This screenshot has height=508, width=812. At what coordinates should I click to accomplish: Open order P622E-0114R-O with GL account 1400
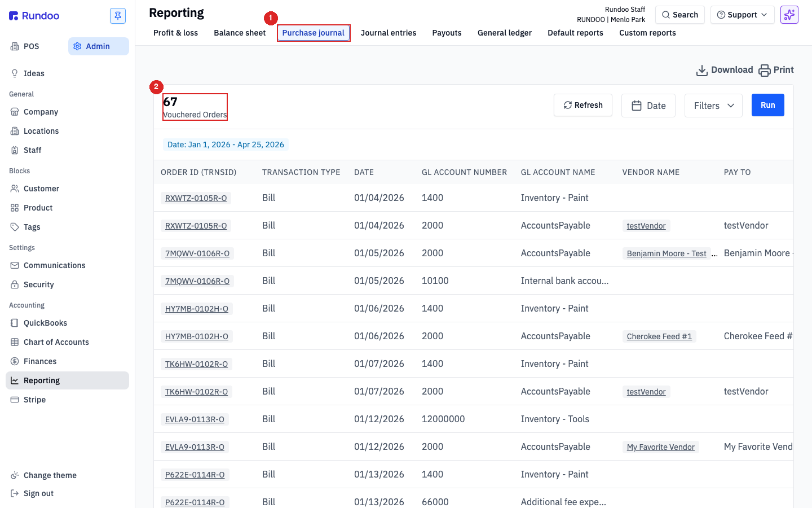point(195,475)
